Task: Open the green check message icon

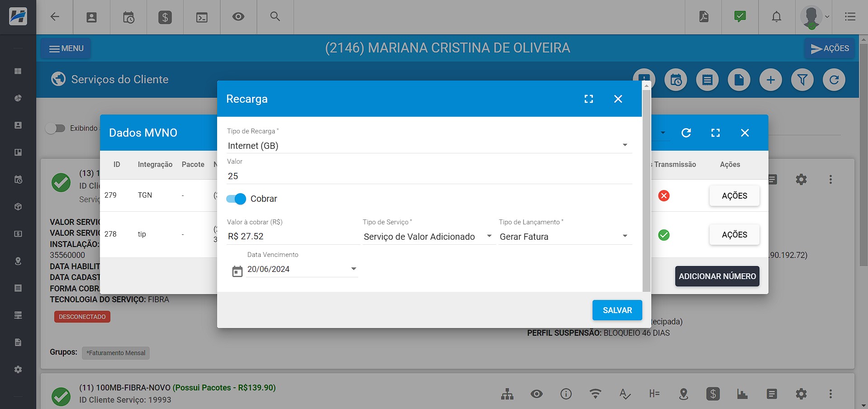Action: (x=740, y=17)
